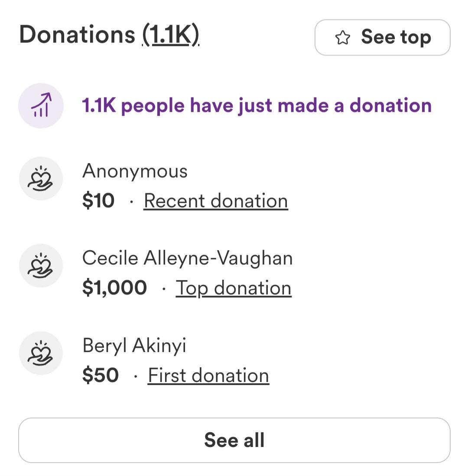The width and height of the screenshot is (468, 476).
Task: Click the heart-in-hand icon beside Anonymous
Action: 41,179
